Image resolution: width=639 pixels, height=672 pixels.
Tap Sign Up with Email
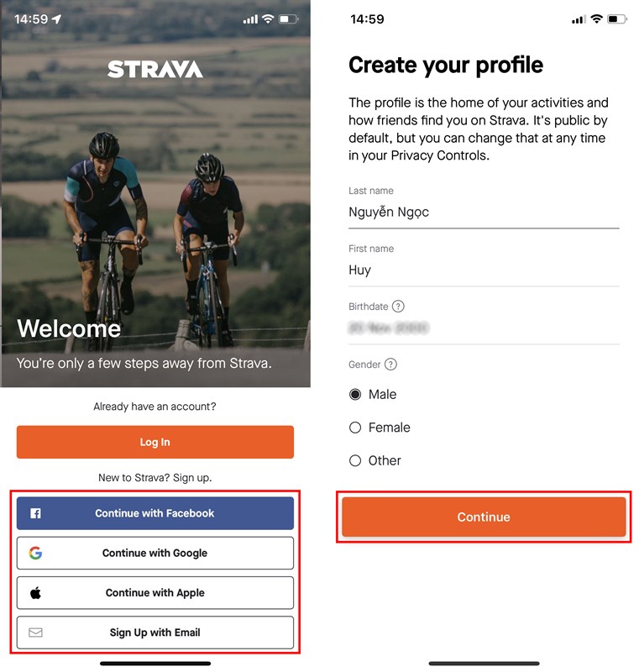pyautogui.click(x=155, y=633)
